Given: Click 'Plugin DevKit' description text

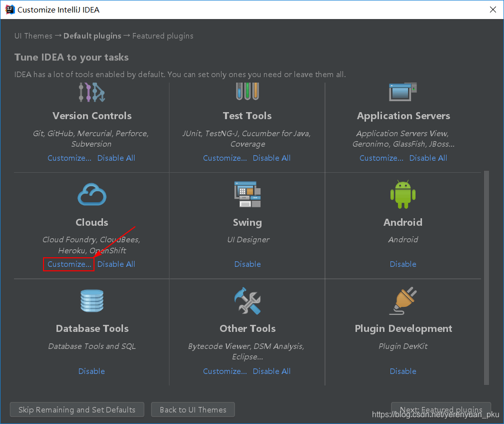Looking at the screenshot, I should (403, 346).
